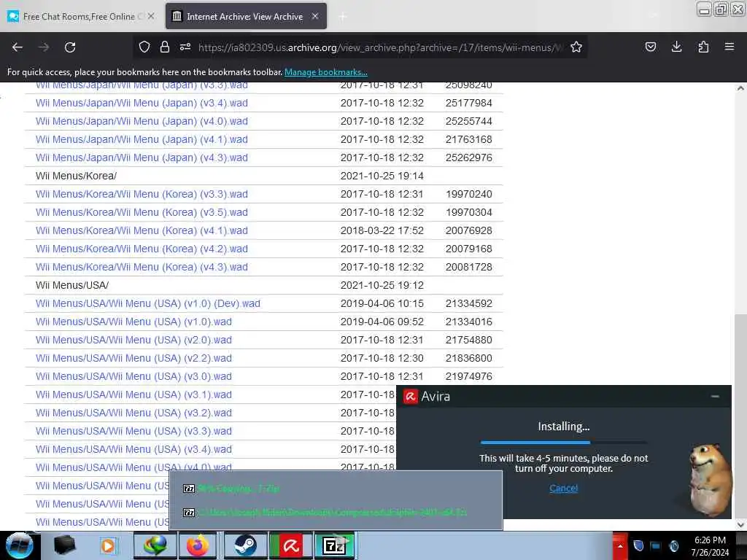
Task: Open the taskbar clock showing 6:26 PM
Action: click(710, 546)
